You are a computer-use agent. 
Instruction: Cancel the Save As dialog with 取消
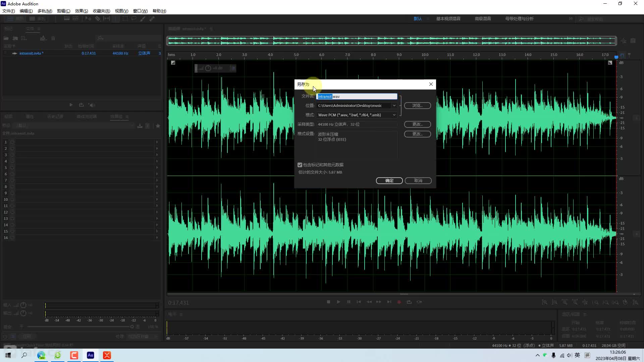(418, 181)
